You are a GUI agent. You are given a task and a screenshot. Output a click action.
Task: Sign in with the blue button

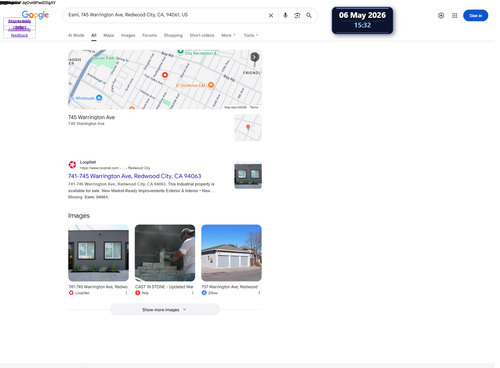pyautogui.click(x=475, y=15)
